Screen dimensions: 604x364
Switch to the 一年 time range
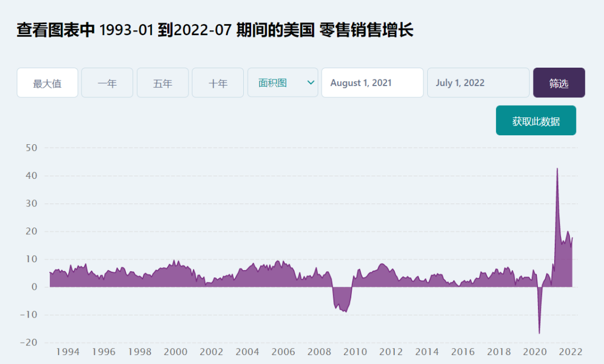pos(107,82)
